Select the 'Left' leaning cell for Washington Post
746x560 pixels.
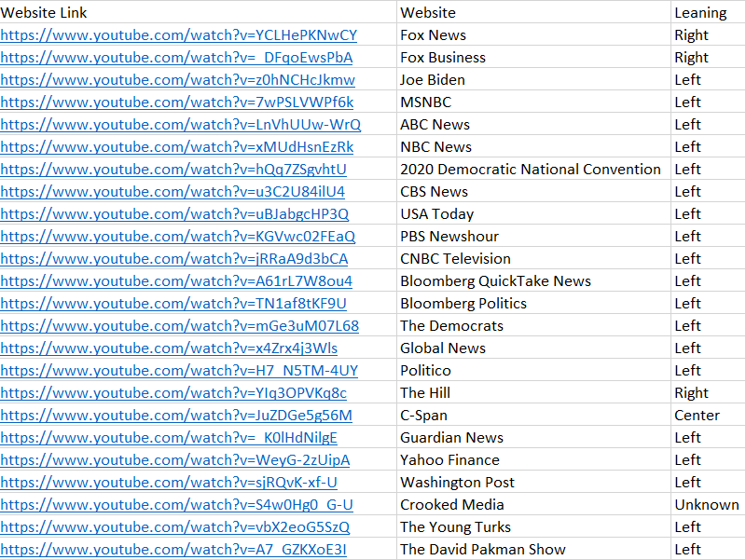(x=709, y=482)
